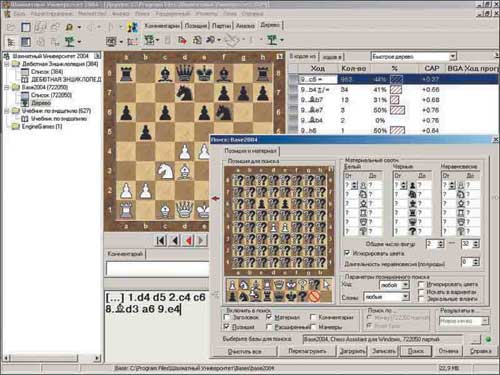Image resolution: width=500 pixels, height=375 pixels.
Task: Click the Загрузить button
Action: [352, 351]
